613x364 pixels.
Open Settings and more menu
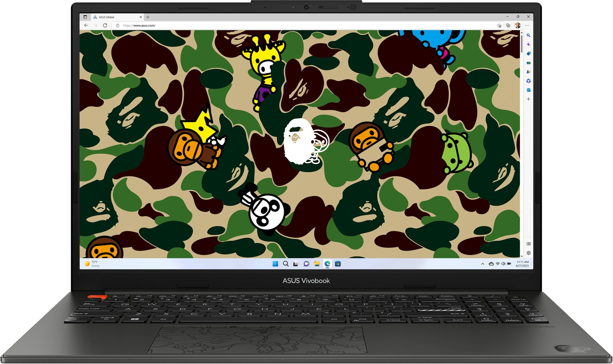[527, 25]
